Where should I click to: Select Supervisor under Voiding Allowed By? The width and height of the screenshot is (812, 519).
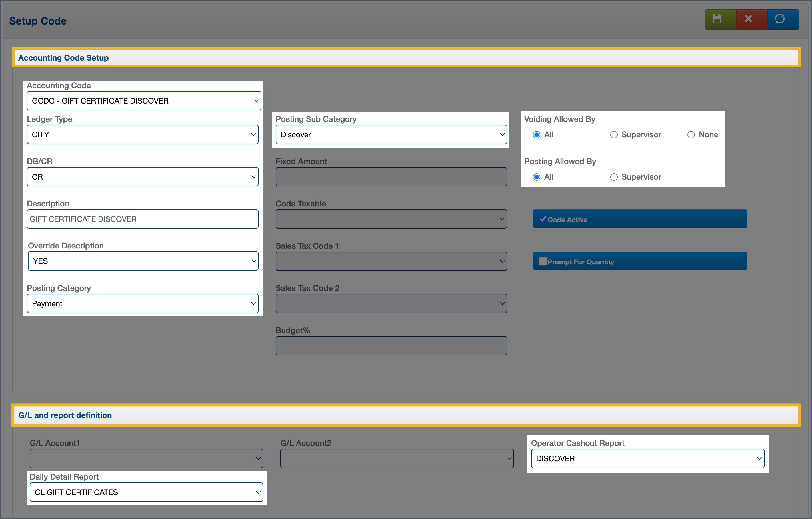point(614,135)
